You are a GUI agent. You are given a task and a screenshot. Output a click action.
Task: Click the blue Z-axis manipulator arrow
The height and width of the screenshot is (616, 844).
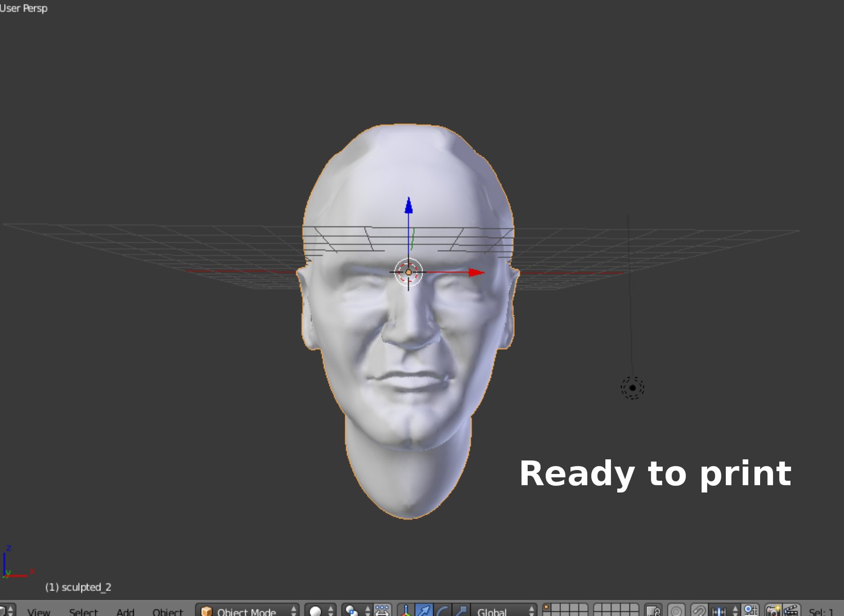pyautogui.click(x=409, y=206)
